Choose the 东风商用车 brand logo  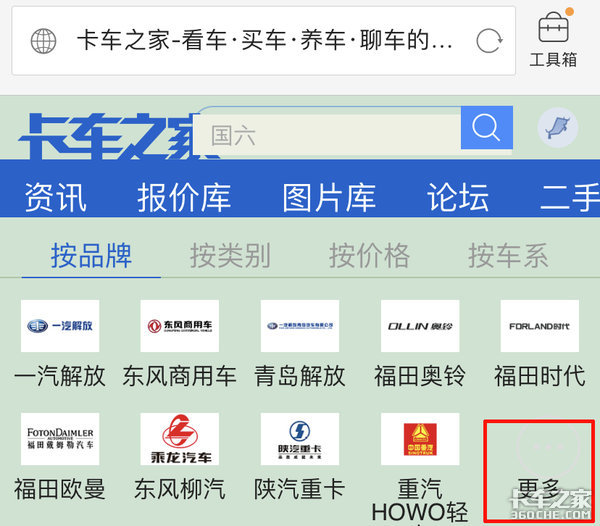click(x=180, y=326)
